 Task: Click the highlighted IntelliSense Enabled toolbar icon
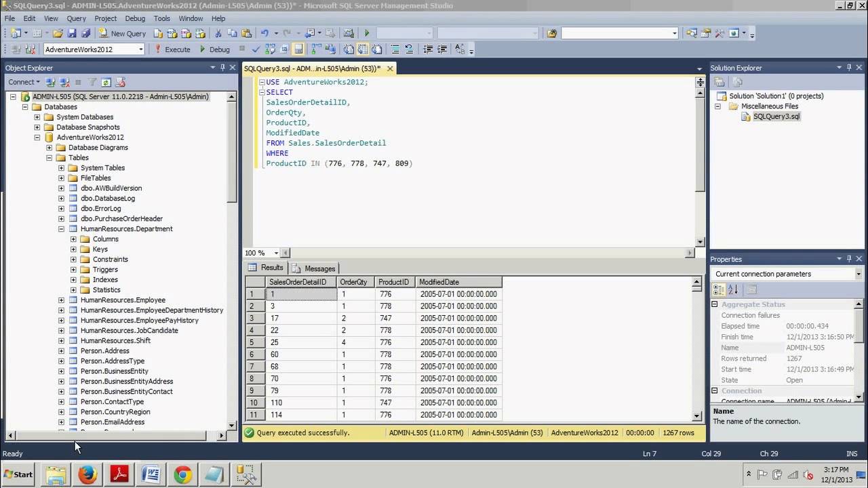298,49
